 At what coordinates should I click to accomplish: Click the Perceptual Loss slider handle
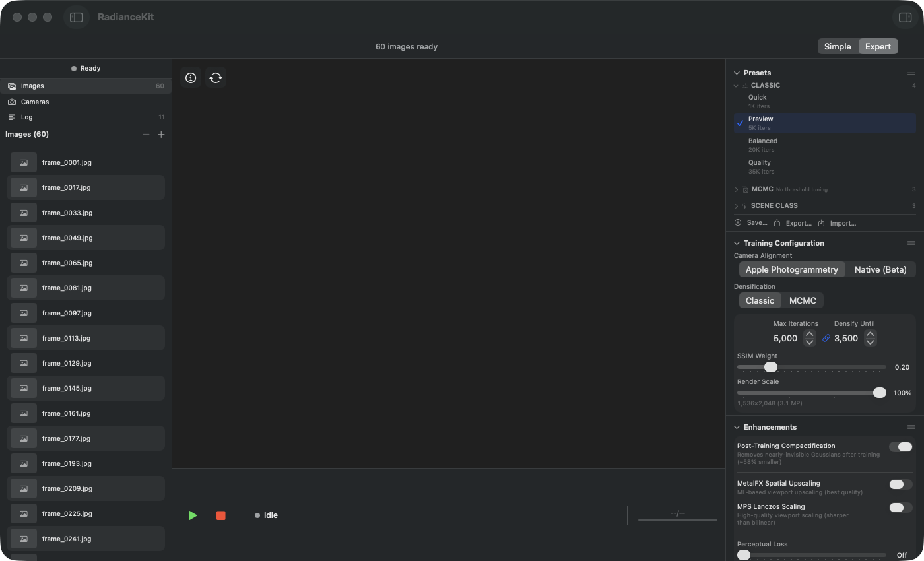tap(744, 555)
